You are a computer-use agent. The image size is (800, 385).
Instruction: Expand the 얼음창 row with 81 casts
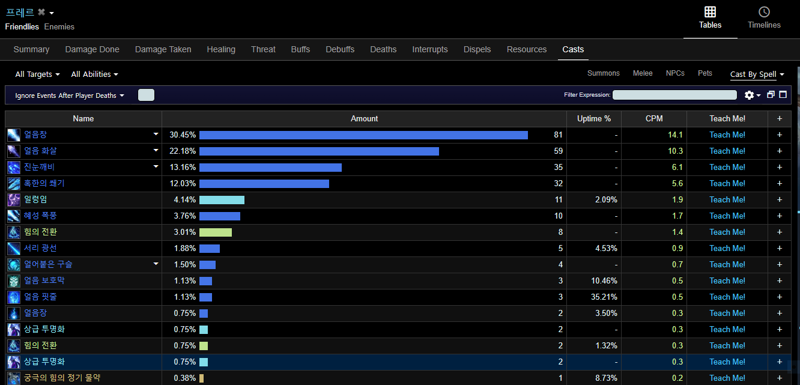click(156, 135)
